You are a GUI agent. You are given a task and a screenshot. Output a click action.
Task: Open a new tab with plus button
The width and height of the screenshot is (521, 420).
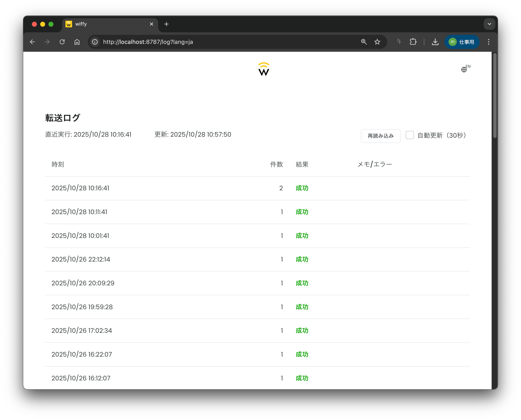(x=166, y=24)
